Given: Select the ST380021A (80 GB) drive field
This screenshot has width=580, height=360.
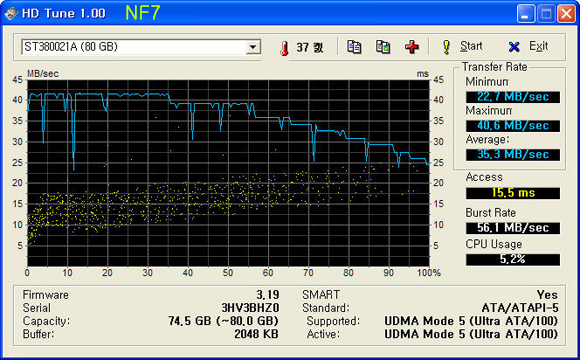Looking at the screenshot, I should [x=141, y=47].
